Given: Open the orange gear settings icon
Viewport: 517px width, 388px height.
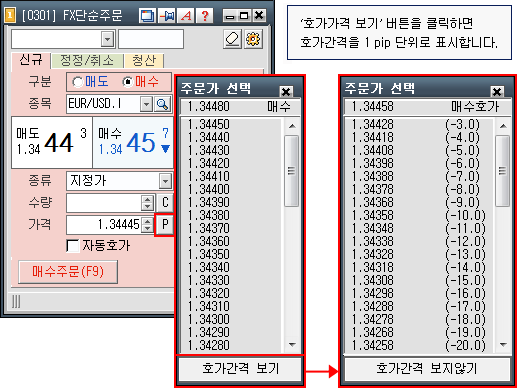Looking at the screenshot, I should coord(253,39).
